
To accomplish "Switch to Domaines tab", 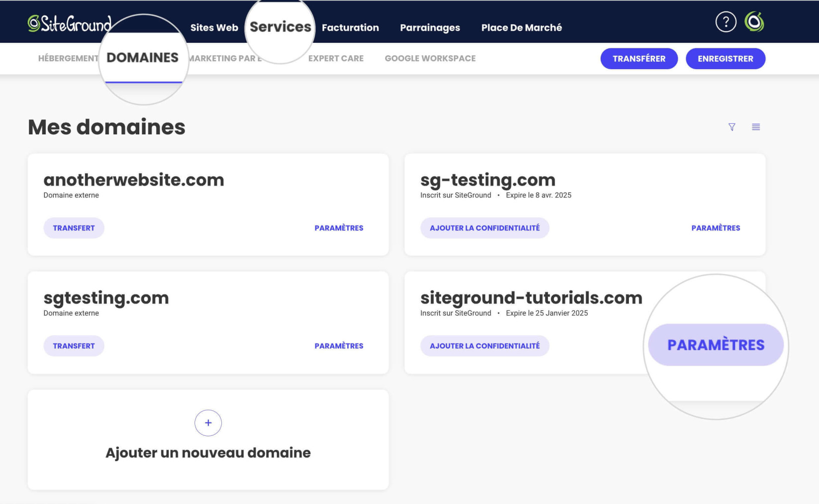I will [142, 58].
